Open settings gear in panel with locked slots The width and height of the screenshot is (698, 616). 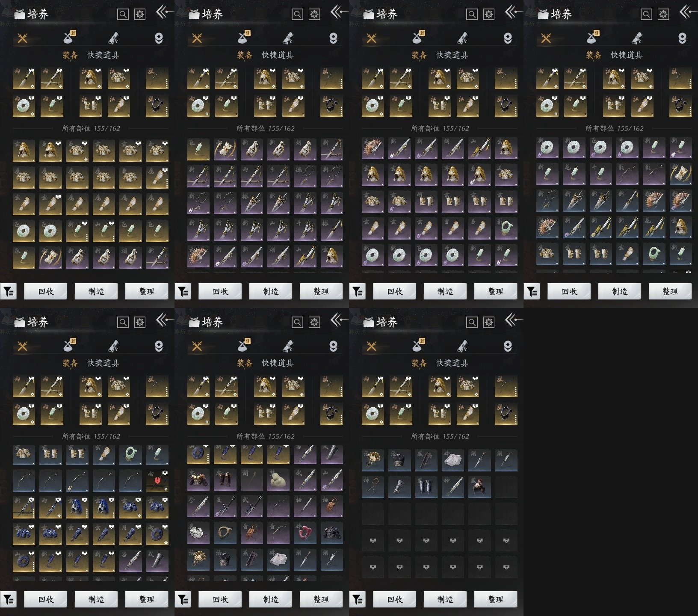tap(489, 322)
